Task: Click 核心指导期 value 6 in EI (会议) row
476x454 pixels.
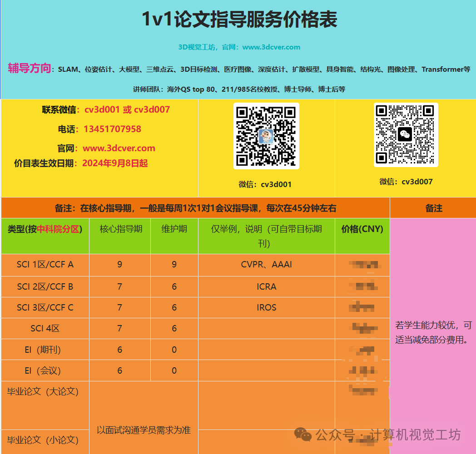Action: (x=120, y=371)
